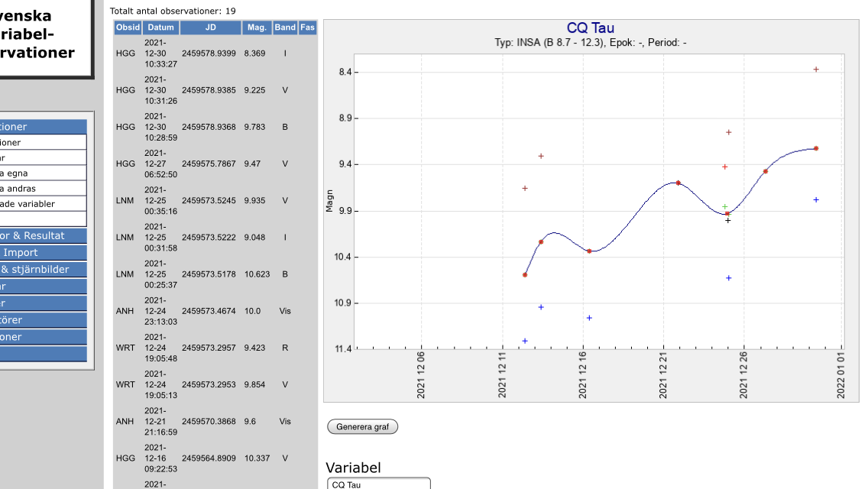Select the 'a andras' sidebar submenu item
868x489 pixels.
click(x=43, y=189)
